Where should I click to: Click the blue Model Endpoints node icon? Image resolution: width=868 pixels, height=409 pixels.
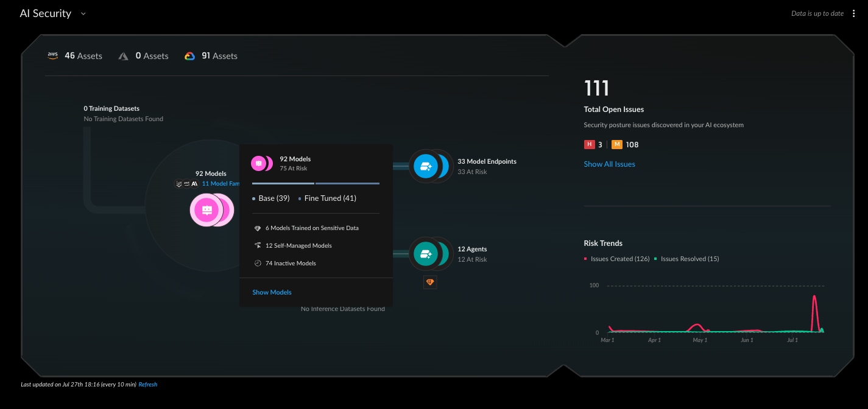[x=426, y=166]
